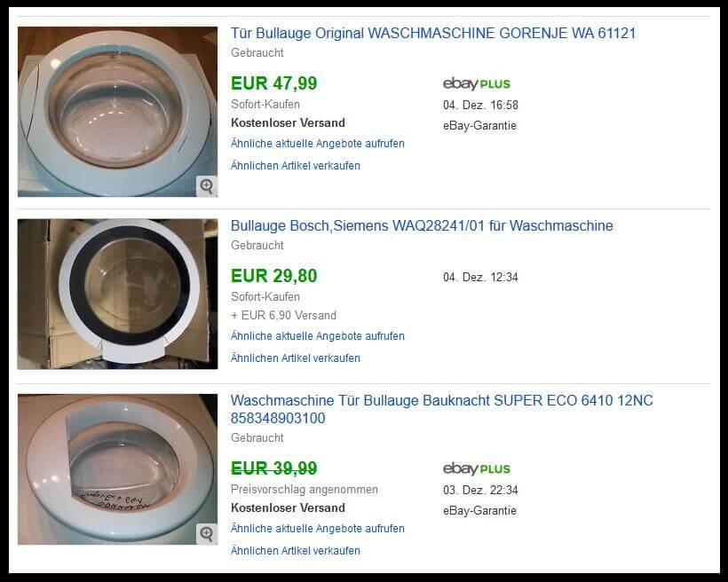
Task: Click Bauknecht door thumbnail image
Action: (x=117, y=469)
